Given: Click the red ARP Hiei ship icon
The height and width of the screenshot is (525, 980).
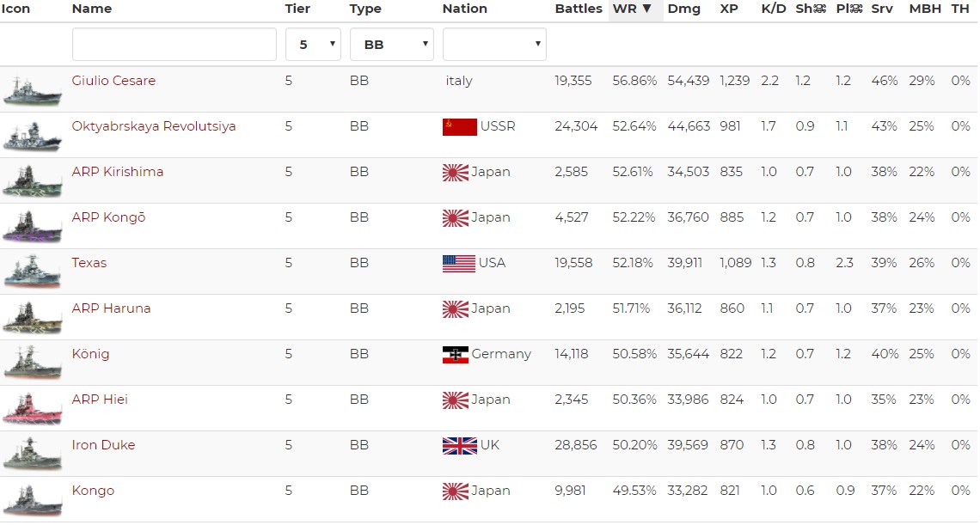Looking at the screenshot, I should [x=32, y=409].
